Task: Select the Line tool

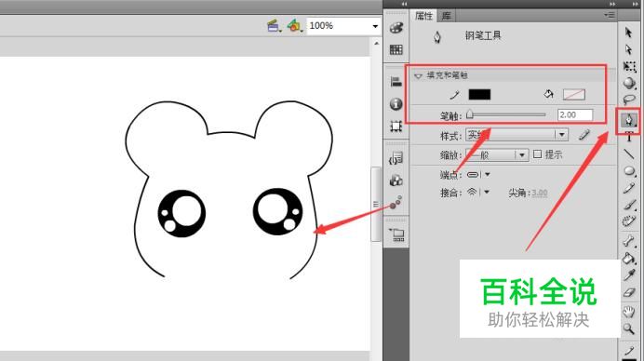Action: click(629, 154)
